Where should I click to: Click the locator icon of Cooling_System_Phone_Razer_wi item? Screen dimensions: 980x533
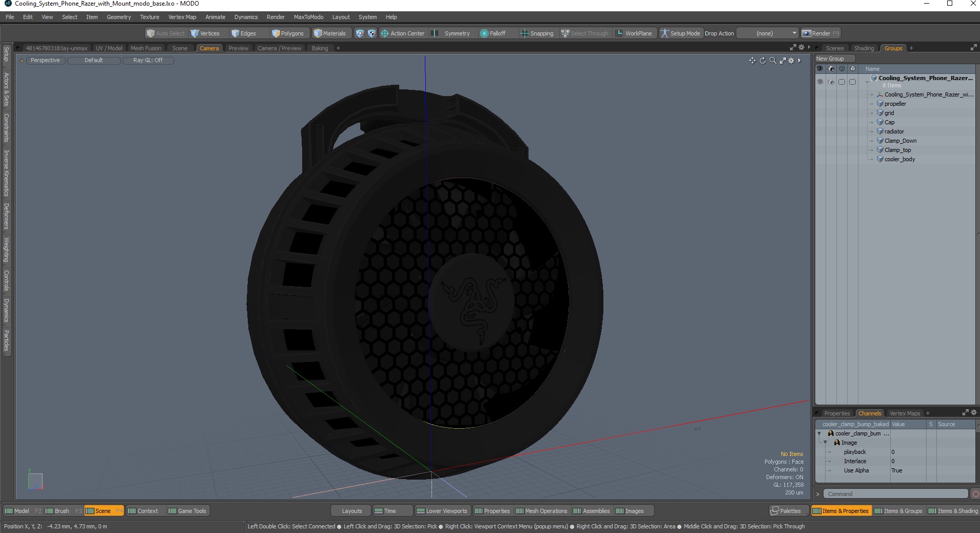880,94
